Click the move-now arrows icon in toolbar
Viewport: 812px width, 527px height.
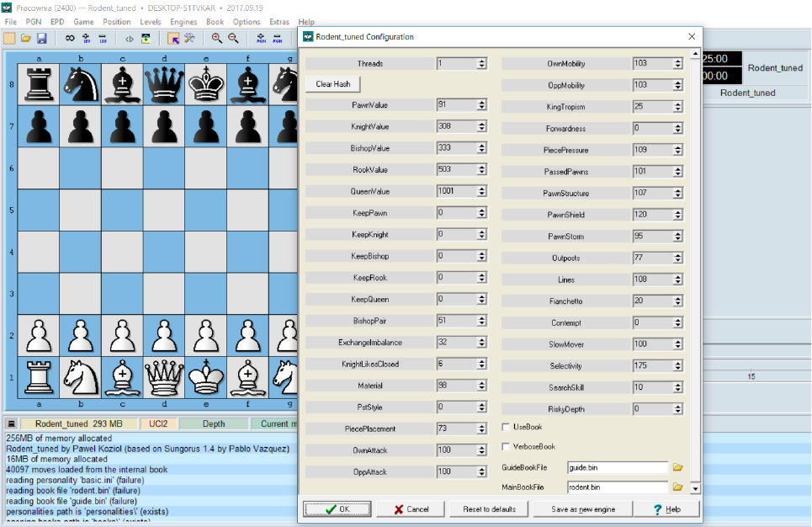click(130, 39)
